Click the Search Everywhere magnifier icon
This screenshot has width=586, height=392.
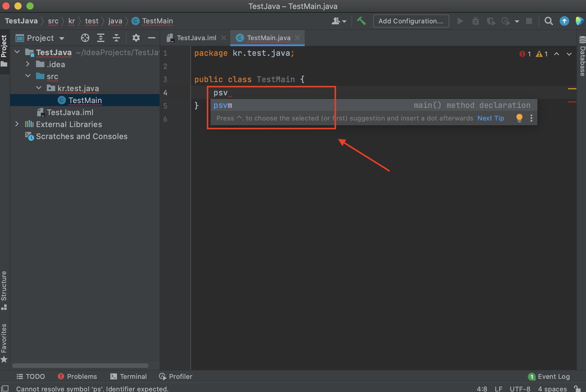[x=549, y=21]
